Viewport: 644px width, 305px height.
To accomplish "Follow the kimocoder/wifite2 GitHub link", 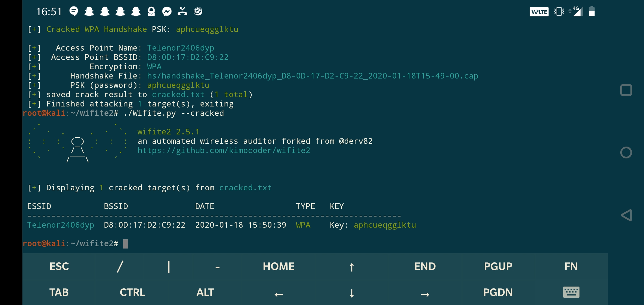I will (224, 150).
